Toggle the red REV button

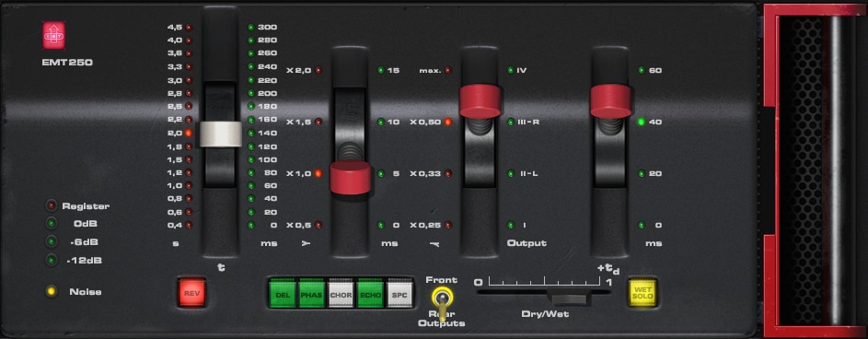191,293
